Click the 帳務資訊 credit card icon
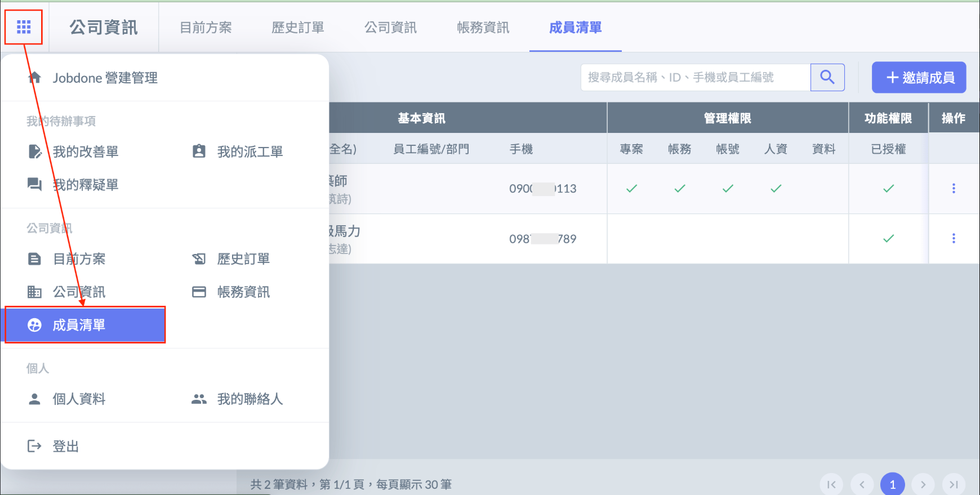 (x=199, y=292)
